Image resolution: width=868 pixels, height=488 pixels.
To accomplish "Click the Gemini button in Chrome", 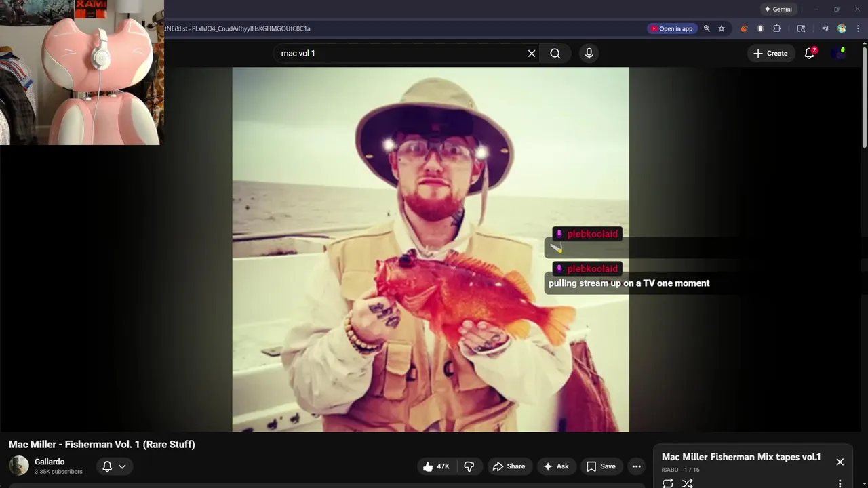I will 778,9.
